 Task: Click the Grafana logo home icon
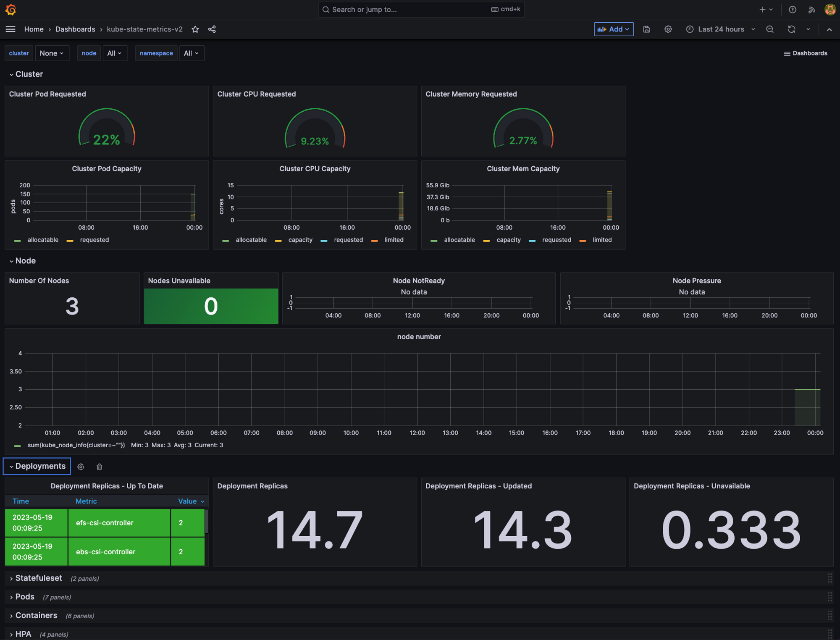pyautogui.click(x=11, y=9)
